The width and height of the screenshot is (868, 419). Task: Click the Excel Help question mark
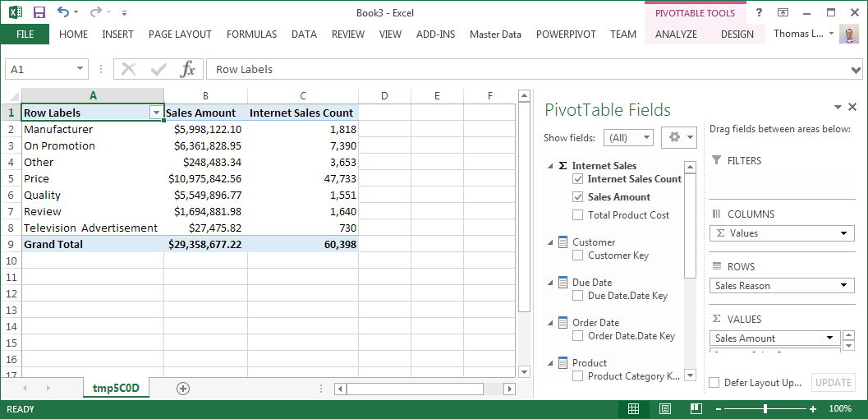[x=759, y=12]
